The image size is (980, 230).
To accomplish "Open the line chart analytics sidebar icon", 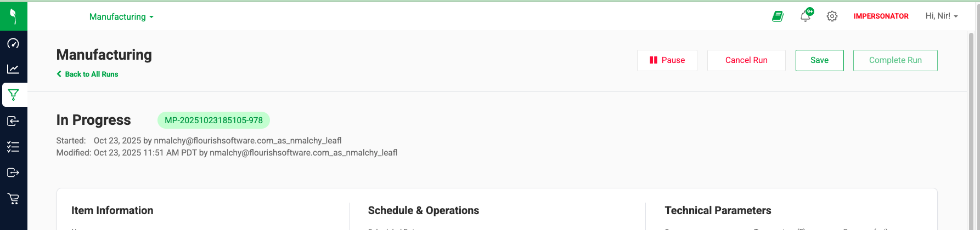I will tap(13, 69).
